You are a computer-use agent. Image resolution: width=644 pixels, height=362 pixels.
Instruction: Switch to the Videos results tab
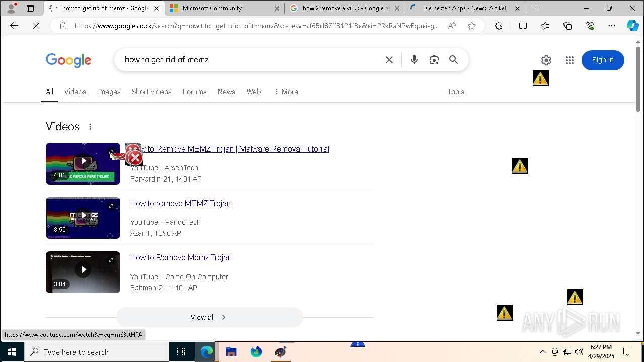[75, 92]
